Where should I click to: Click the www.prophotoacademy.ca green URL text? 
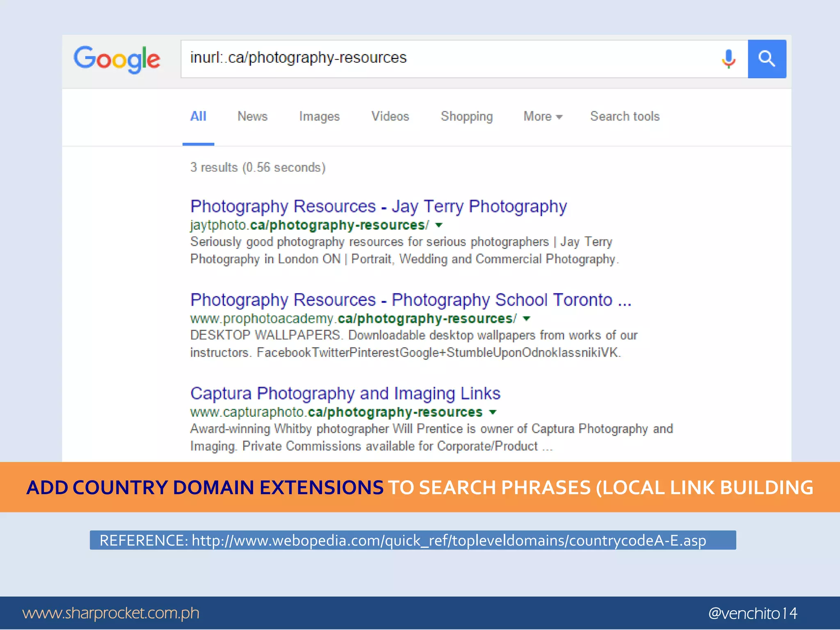[354, 319]
